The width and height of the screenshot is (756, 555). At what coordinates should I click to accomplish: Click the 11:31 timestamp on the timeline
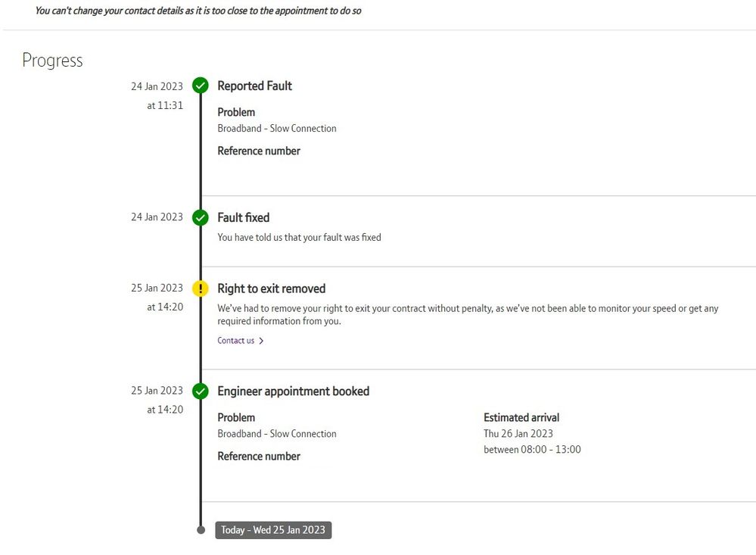pyautogui.click(x=165, y=106)
